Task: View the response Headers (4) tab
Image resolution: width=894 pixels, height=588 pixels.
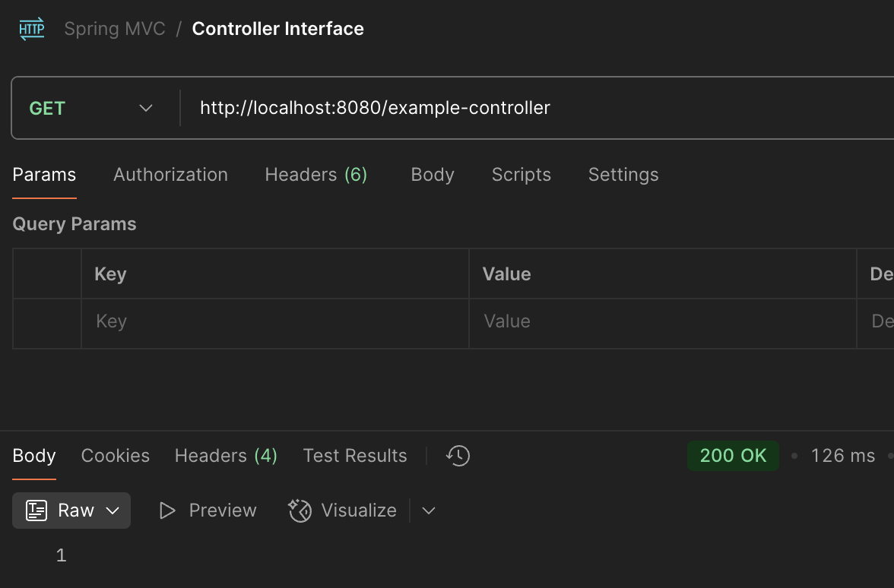Action: coord(226,456)
